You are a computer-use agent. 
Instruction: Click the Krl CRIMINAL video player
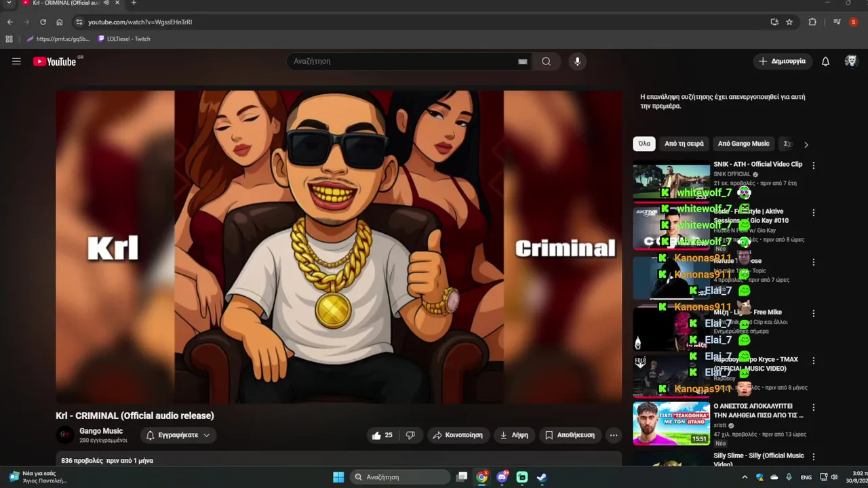coord(339,247)
